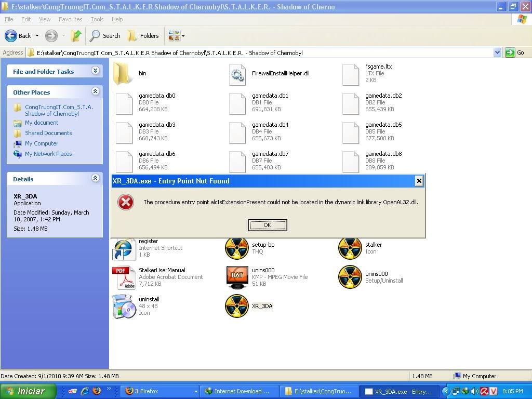Select the gamedata.db0 file icon
532x399 pixels.
[124, 104]
